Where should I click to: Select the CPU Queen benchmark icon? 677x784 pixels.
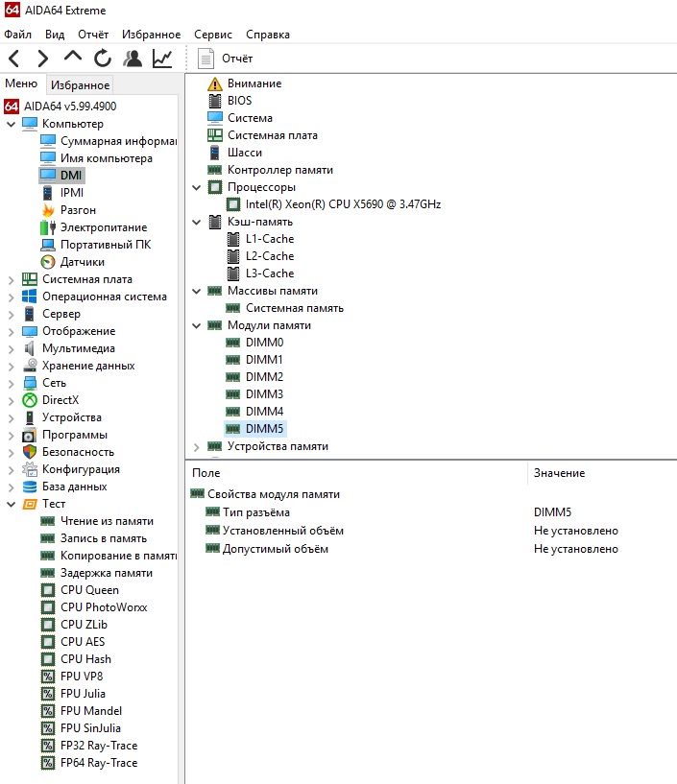[x=48, y=590]
